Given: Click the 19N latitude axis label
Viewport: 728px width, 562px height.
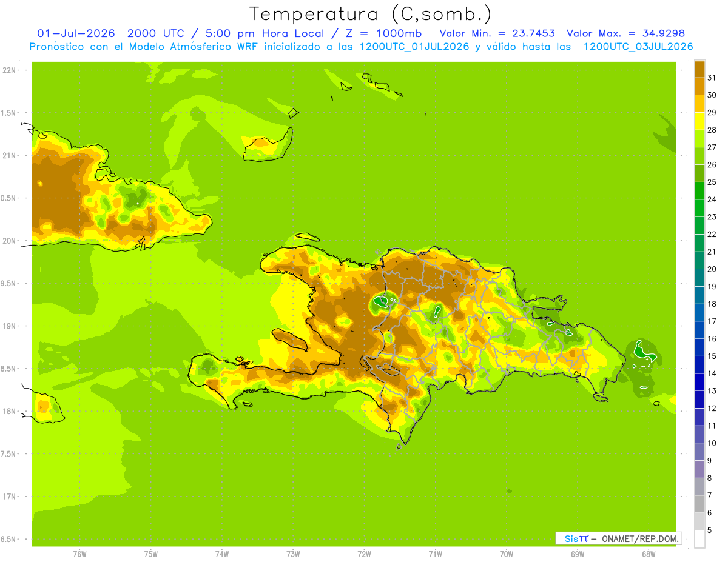Looking at the screenshot, I should click(9, 326).
